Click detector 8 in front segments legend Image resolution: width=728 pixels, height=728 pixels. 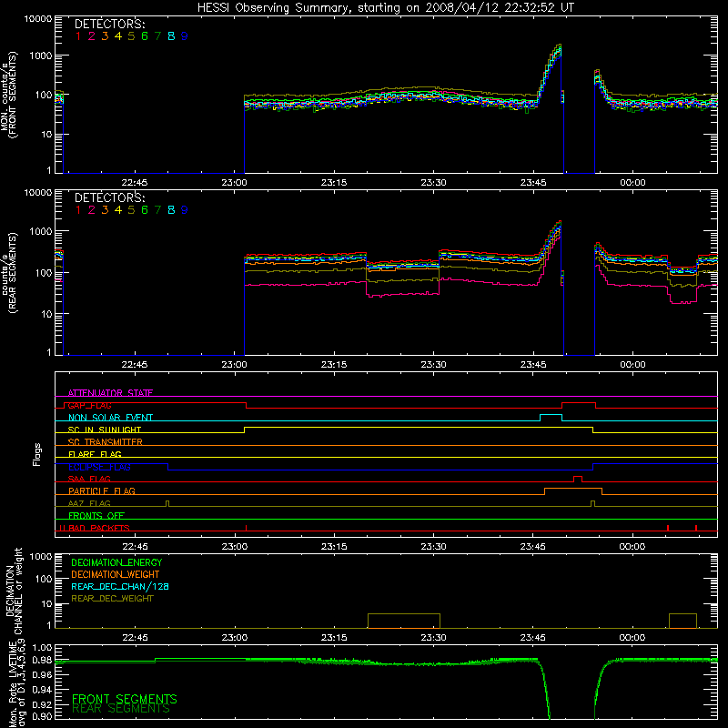pyautogui.click(x=171, y=36)
